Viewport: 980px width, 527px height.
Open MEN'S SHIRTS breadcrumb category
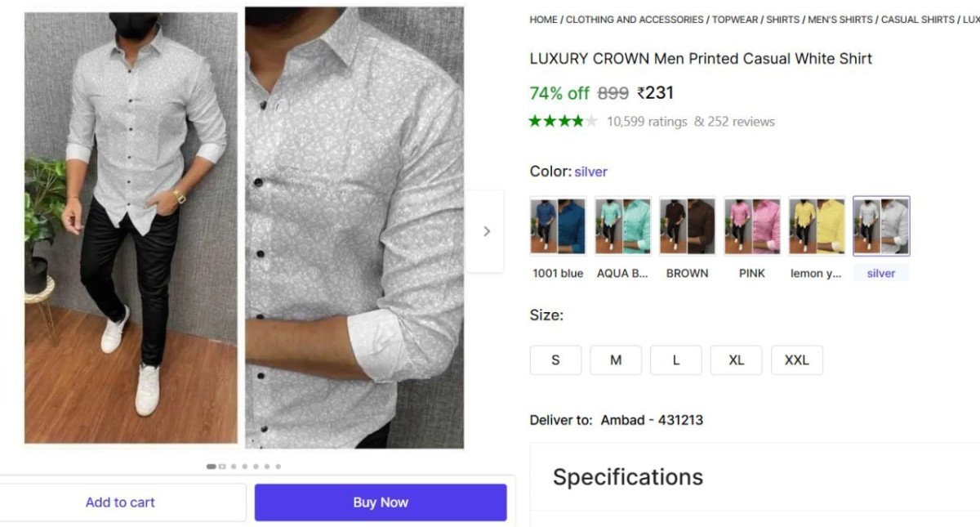click(x=840, y=20)
